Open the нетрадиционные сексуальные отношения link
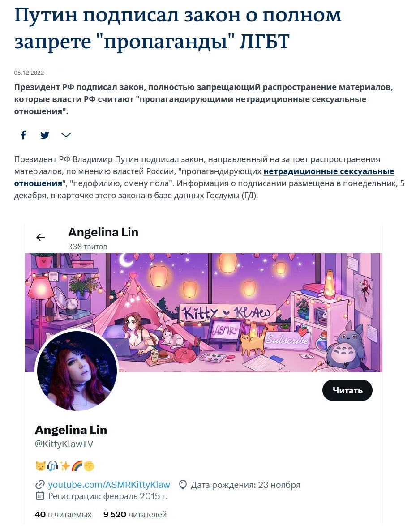 204,177
